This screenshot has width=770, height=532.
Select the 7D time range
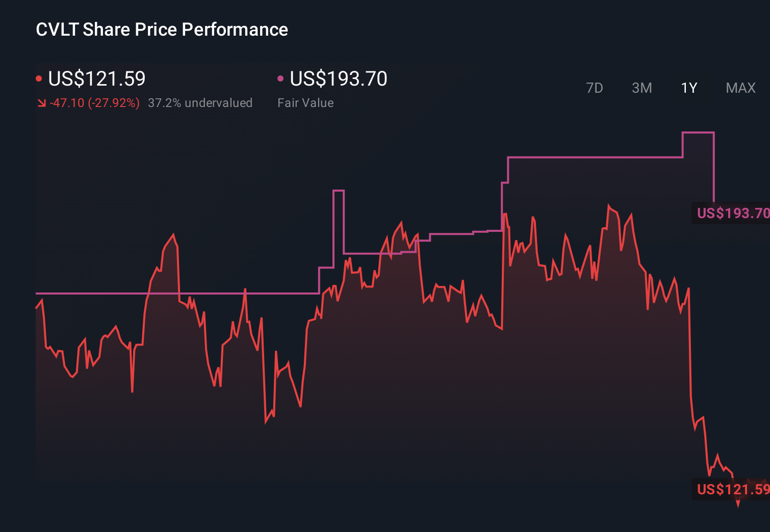coord(595,88)
